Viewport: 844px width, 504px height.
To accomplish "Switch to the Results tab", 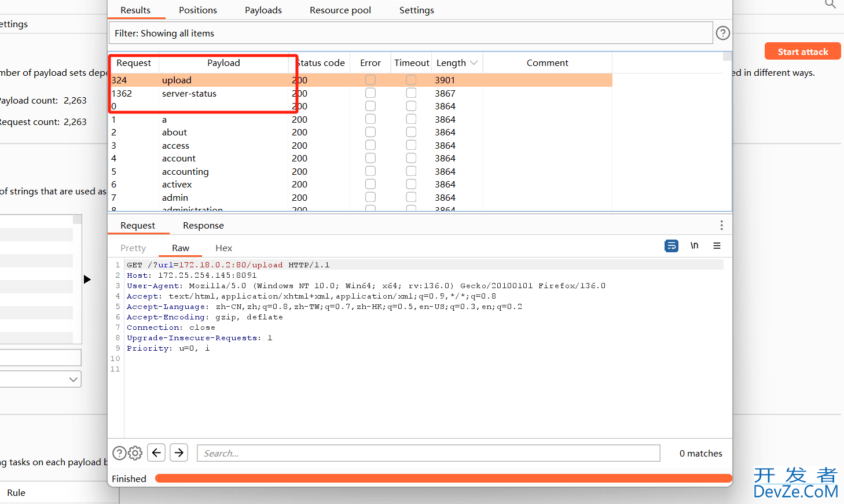I will [x=135, y=10].
